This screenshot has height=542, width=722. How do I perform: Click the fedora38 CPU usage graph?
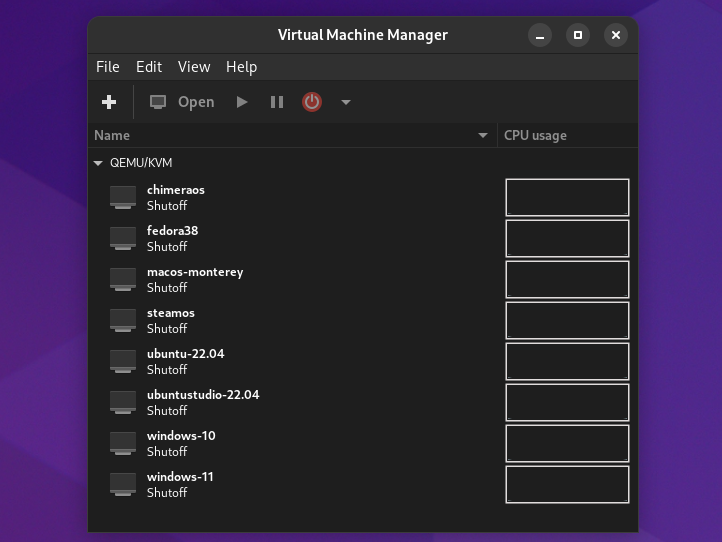pos(567,239)
